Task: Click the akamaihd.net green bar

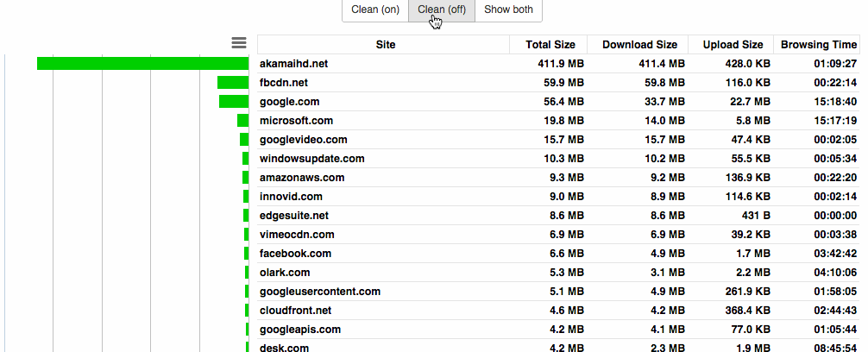Action: [x=142, y=64]
